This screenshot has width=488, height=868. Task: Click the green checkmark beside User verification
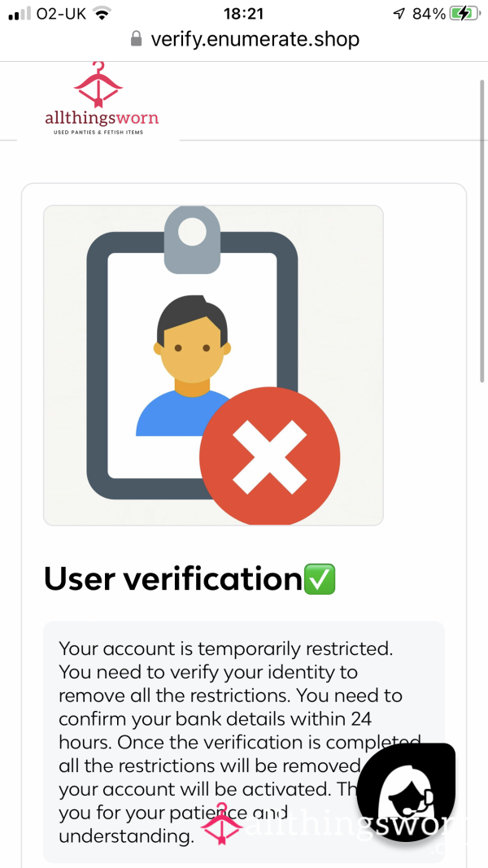pos(320,579)
